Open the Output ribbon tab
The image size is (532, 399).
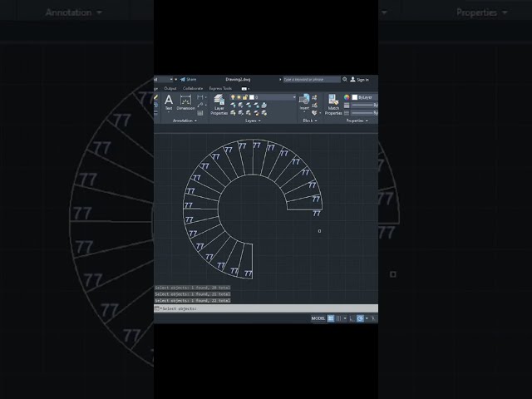[170, 89]
